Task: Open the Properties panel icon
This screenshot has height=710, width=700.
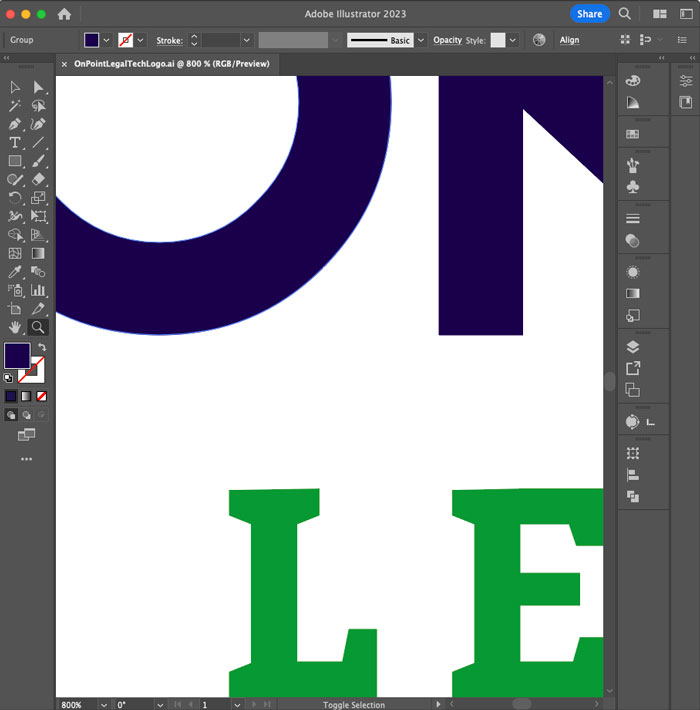Action: (685, 81)
